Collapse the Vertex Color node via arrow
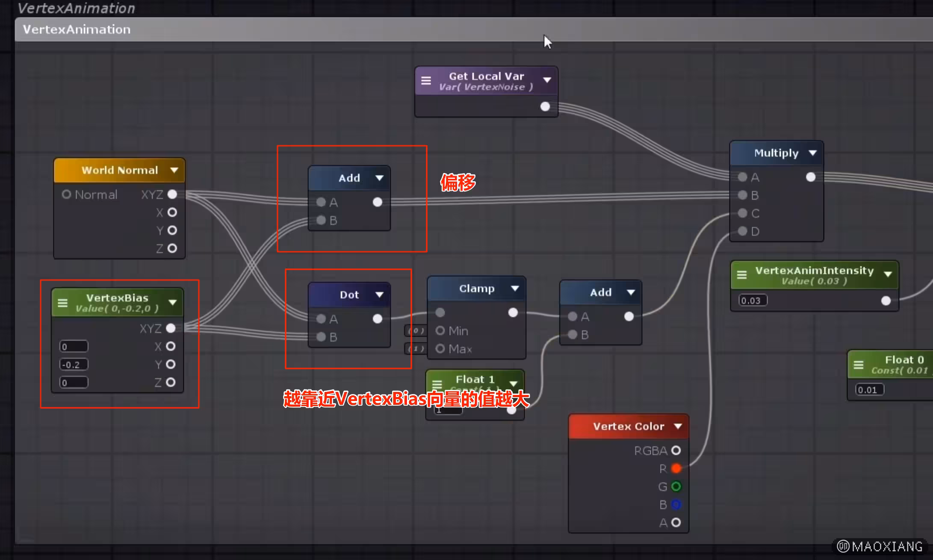 point(678,426)
